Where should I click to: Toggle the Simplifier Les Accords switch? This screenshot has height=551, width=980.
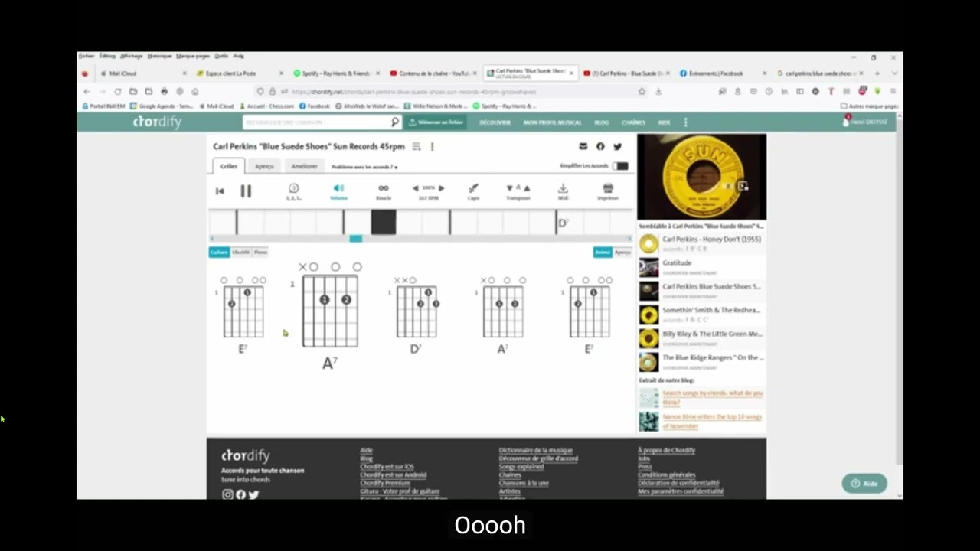tap(621, 166)
